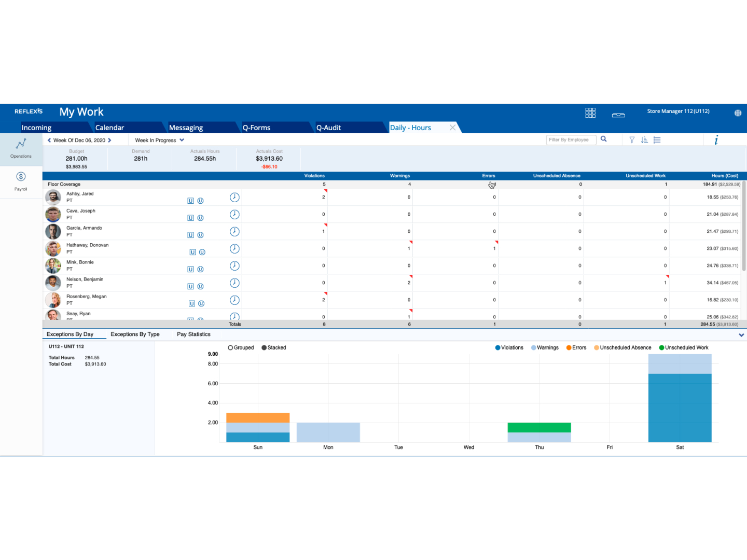The width and height of the screenshot is (747, 560).
Task: Click the Saturday violations bar in chart
Action: [x=680, y=408]
